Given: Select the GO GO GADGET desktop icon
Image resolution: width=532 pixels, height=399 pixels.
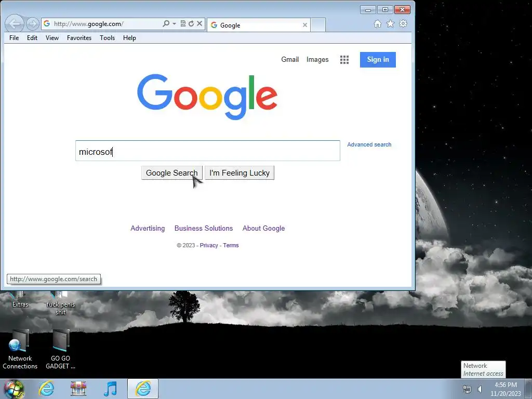Looking at the screenshot, I should [x=60, y=350].
